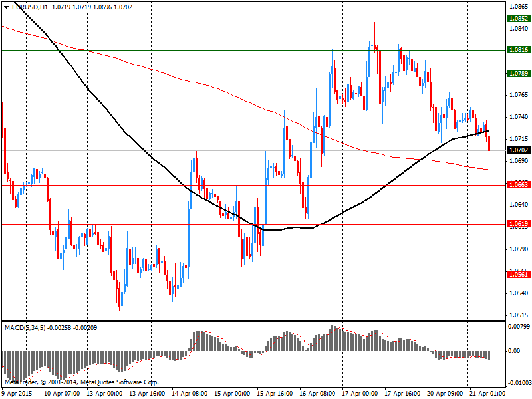Click the green 1.0789 resistance price label

(x=519, y=74)
